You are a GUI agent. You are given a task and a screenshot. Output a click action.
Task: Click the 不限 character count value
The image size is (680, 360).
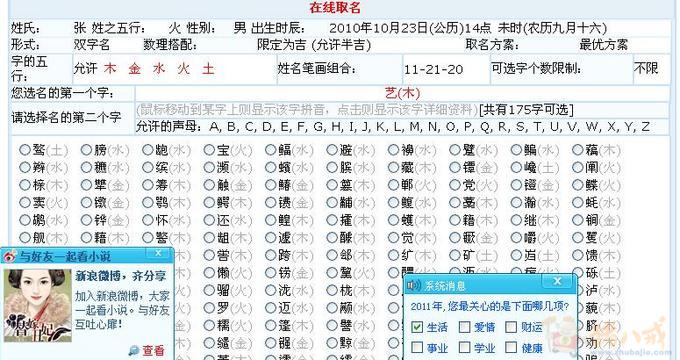coord(646,68)
